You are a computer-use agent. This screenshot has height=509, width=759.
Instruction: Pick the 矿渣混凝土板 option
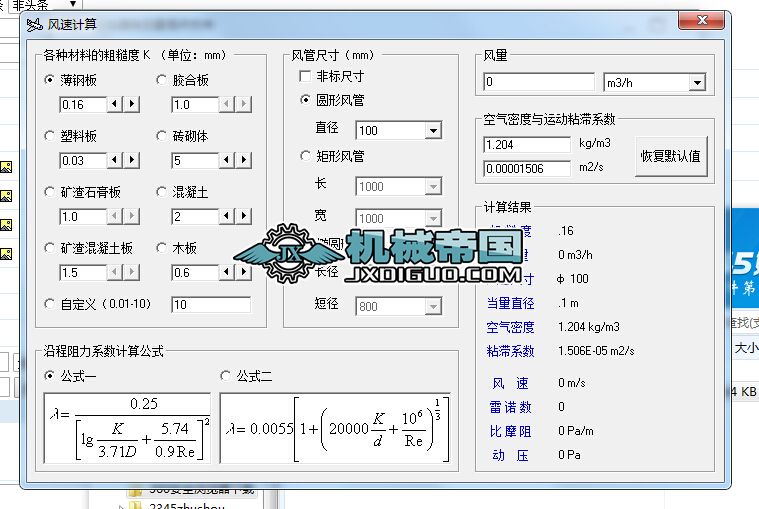click(49, 248)
